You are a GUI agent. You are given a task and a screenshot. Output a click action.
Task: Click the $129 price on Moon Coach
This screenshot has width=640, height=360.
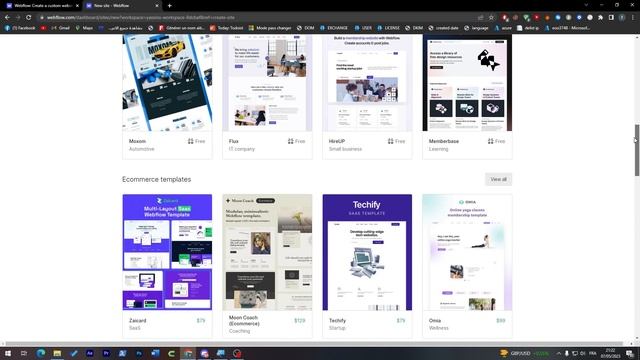[x=300, y=320]
